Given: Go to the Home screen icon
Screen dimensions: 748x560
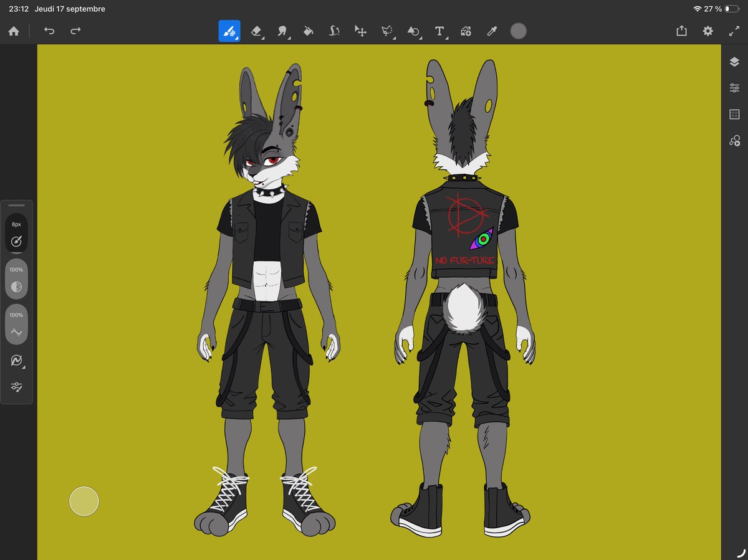Looking at the screenshot, I should tap(14, 31).
